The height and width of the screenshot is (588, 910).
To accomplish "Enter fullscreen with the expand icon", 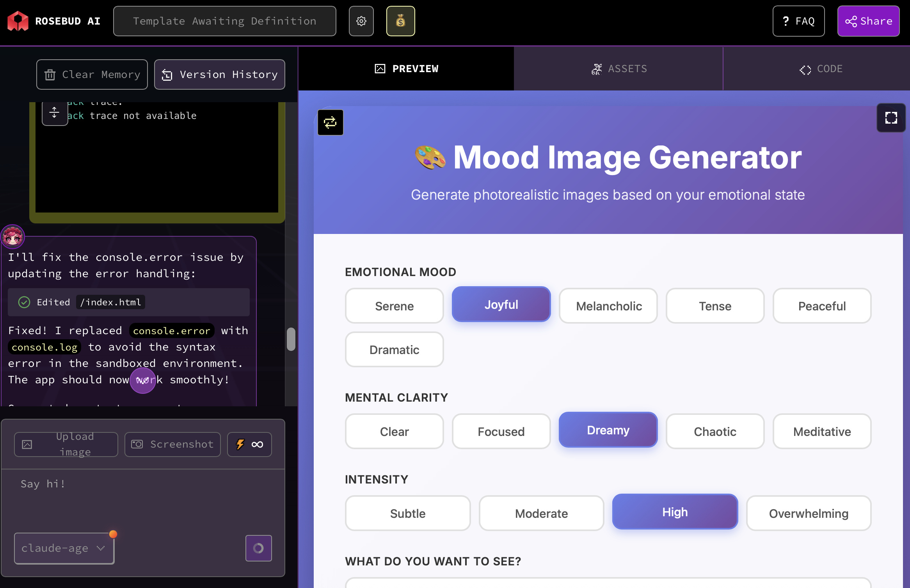I will coord(891,118).
